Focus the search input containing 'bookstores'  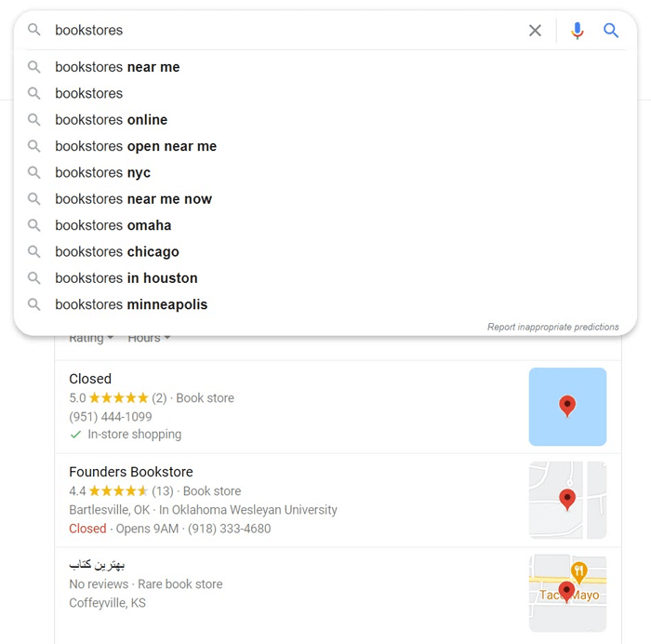point(286,31)
